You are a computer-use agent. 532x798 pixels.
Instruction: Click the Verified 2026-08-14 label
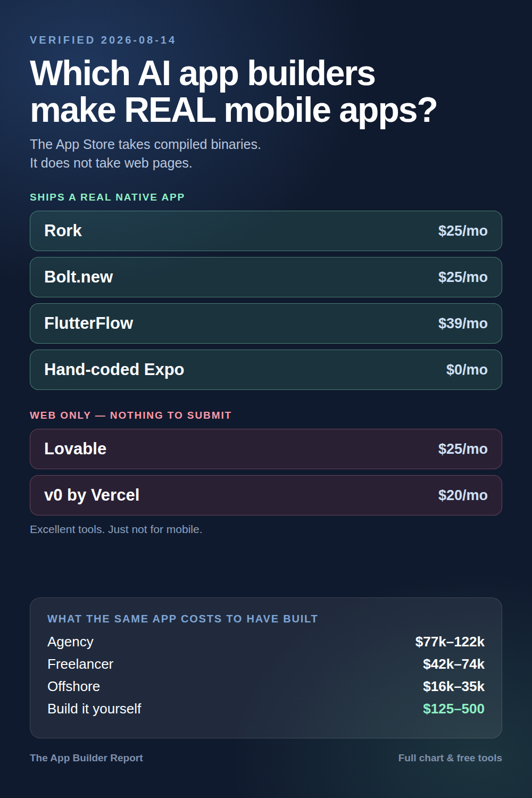(103, 40)
